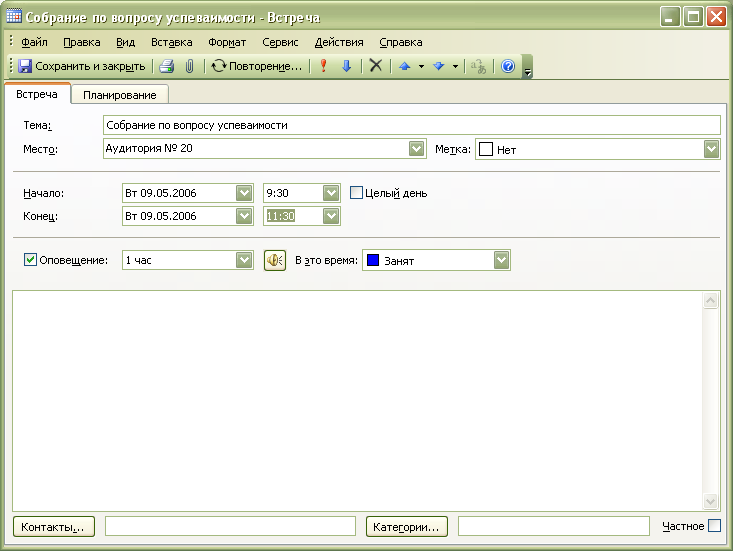Uncheck the Оповещение reminder checkbox
The width and height of the screenshot is (733, 551).
(x=30, y=260)
